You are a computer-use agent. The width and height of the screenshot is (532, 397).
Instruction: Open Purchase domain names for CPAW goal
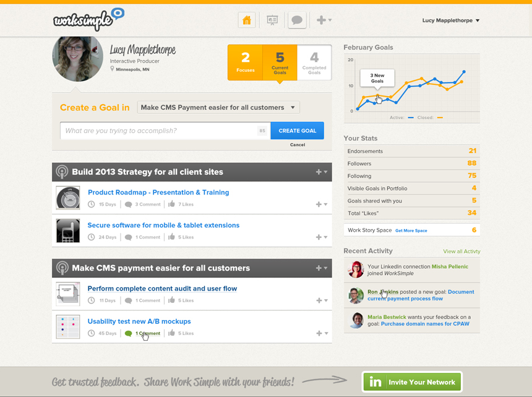(x=425, y=324)
